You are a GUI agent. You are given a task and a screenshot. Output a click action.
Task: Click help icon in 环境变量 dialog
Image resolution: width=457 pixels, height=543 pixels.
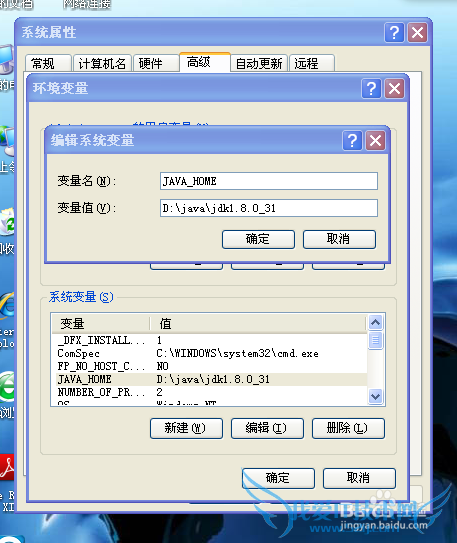click(371, 89)
